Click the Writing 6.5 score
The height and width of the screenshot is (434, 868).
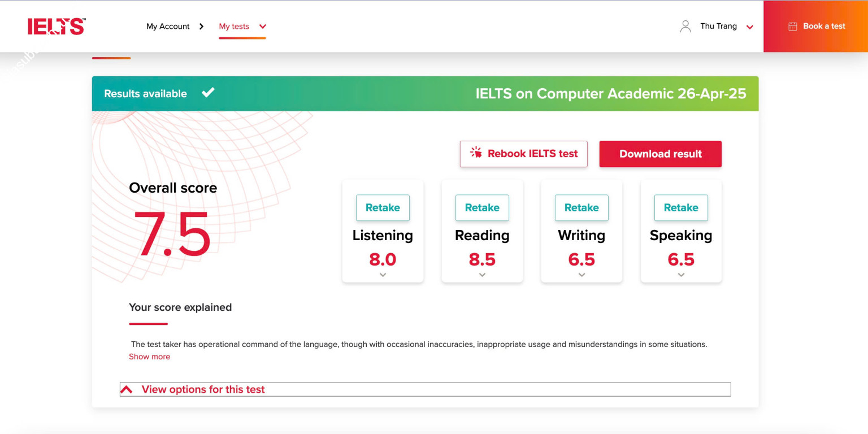(581, 259)
